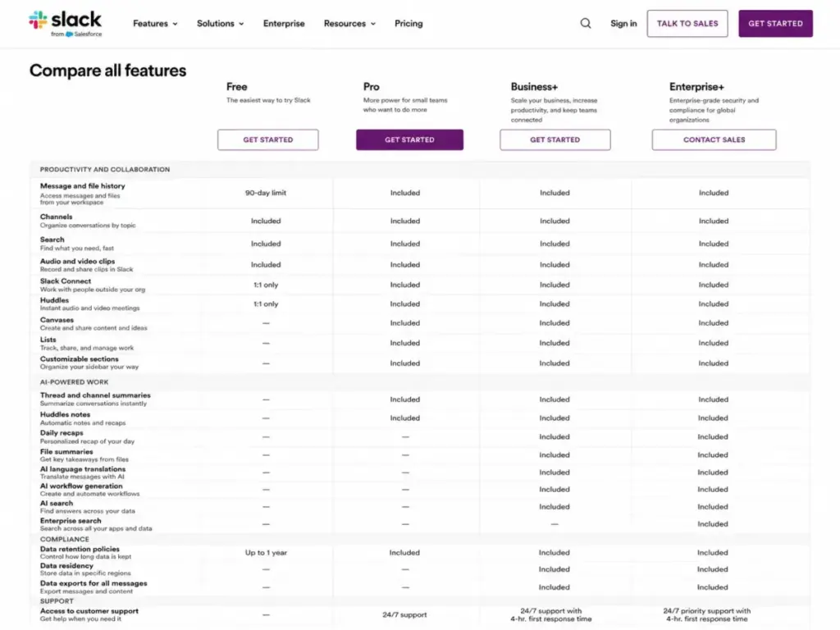
Task: Click the Access to customer support label
Action: click(x=89, y=610)
